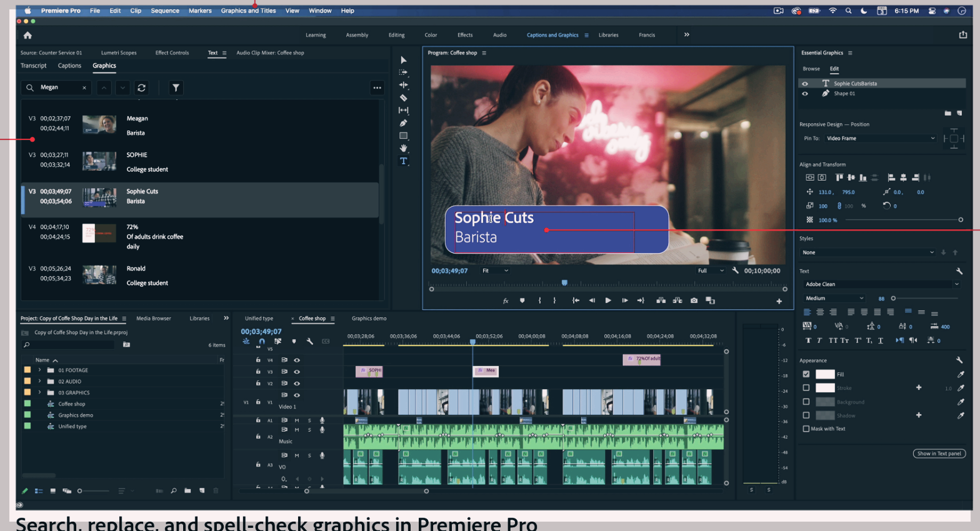Screen dimensions: 980x531
Task: Apply faux bold text style
Action: 808,340
